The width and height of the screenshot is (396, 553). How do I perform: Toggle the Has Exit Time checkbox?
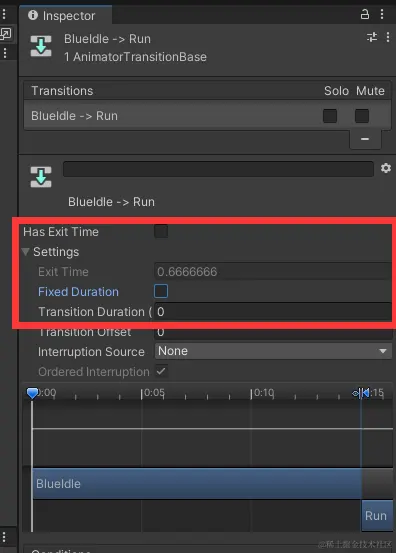pos(161,232)
